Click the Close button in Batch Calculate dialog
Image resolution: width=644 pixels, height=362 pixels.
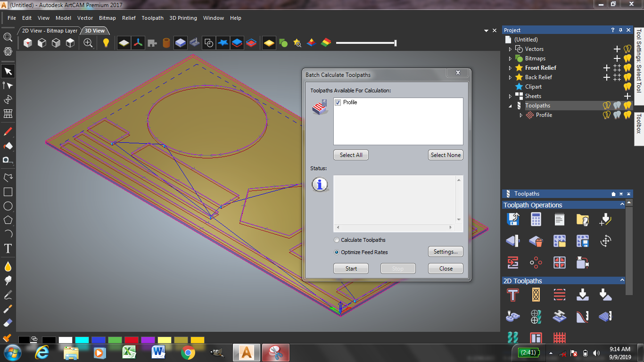(446, 269)
